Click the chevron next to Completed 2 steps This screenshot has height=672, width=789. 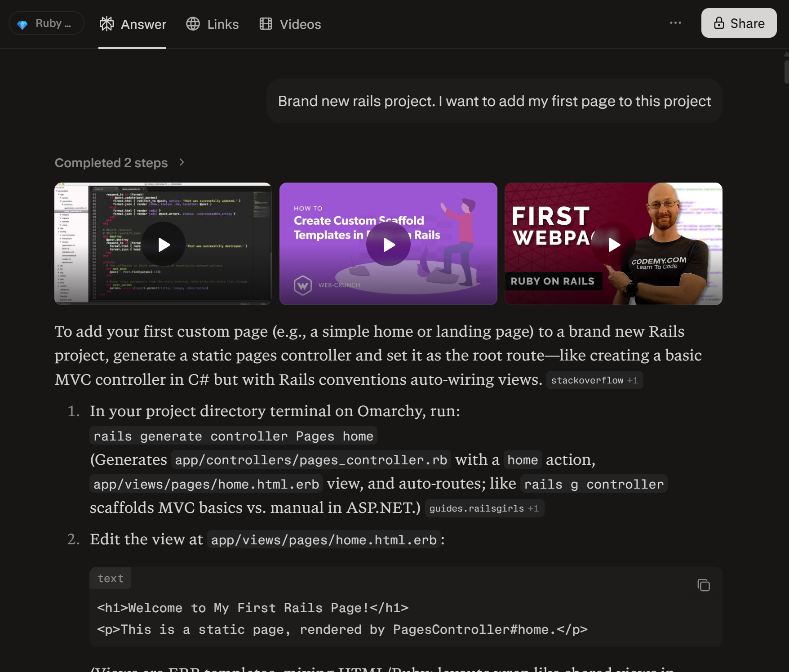point(182,162)
